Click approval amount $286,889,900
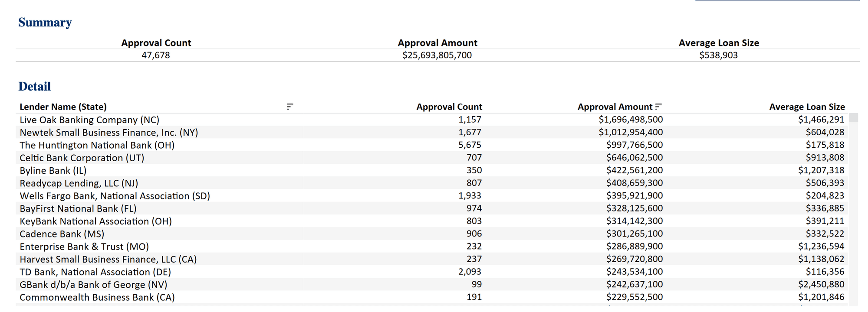The width and height of the screenshot is (868, 312). point(635,246)
